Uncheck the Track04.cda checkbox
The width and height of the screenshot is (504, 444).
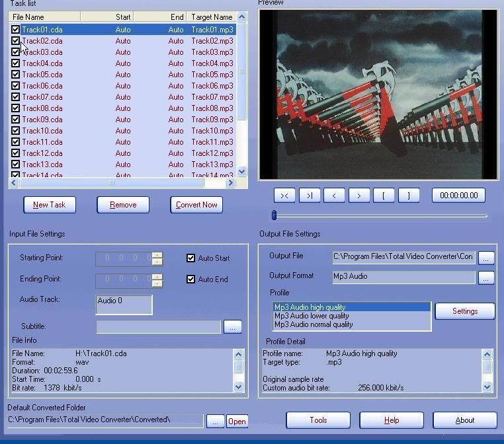[x=15, y=63]
